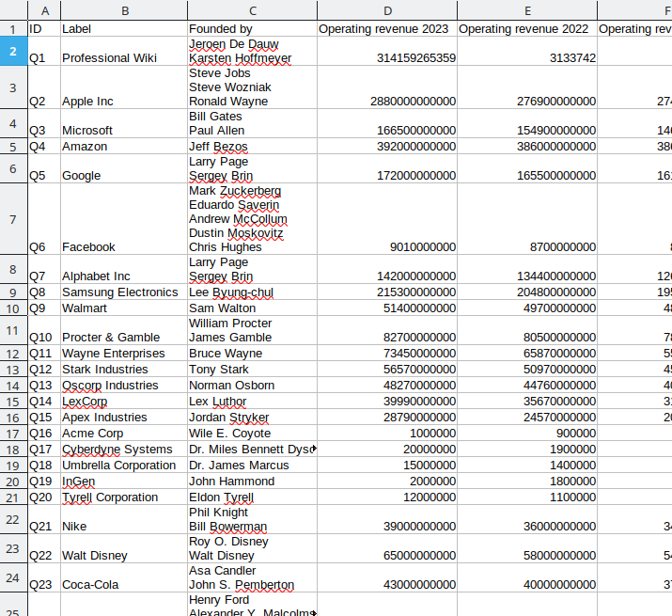Select column A header
The width and height of the screenshot is (672, 616).
point(44,10)
